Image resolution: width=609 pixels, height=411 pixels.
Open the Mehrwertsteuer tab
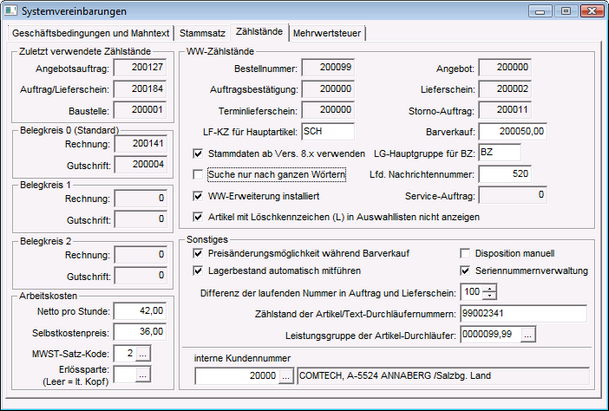coord(328,33)
